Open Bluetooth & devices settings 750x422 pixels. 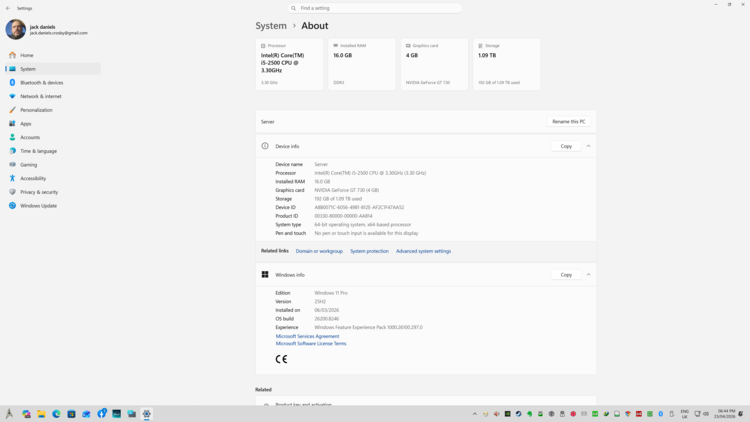[x=41, y=83]
